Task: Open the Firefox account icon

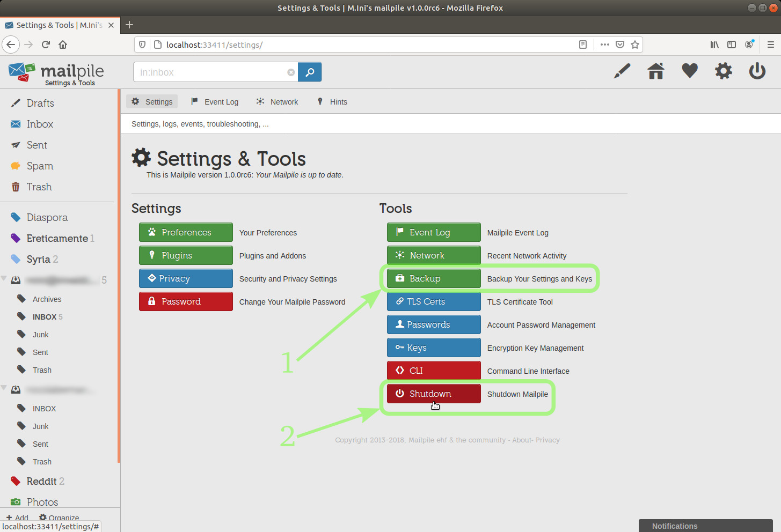Action: (x=749, y=45)
